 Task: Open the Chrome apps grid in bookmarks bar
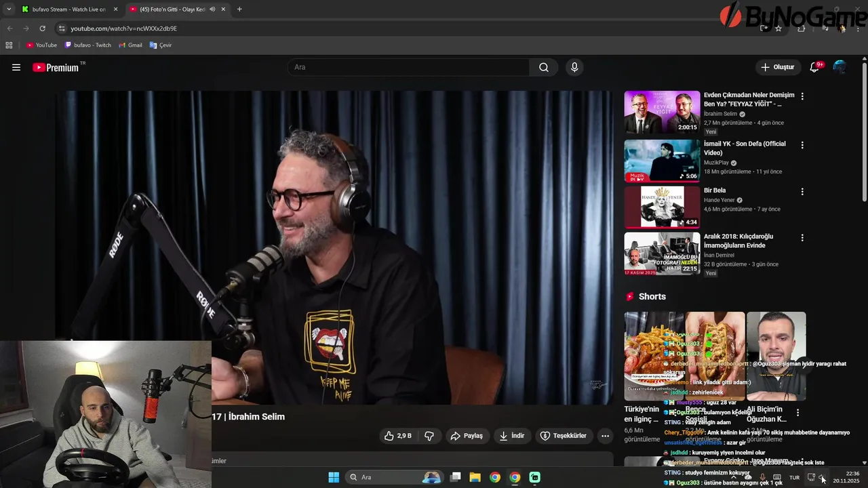pyautogui.click(x=9, y=45)
